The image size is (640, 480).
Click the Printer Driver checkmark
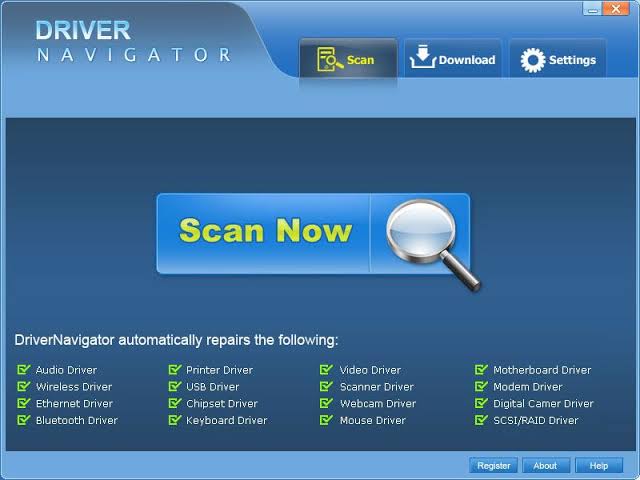pyautogui.click(x=175, y=369)
